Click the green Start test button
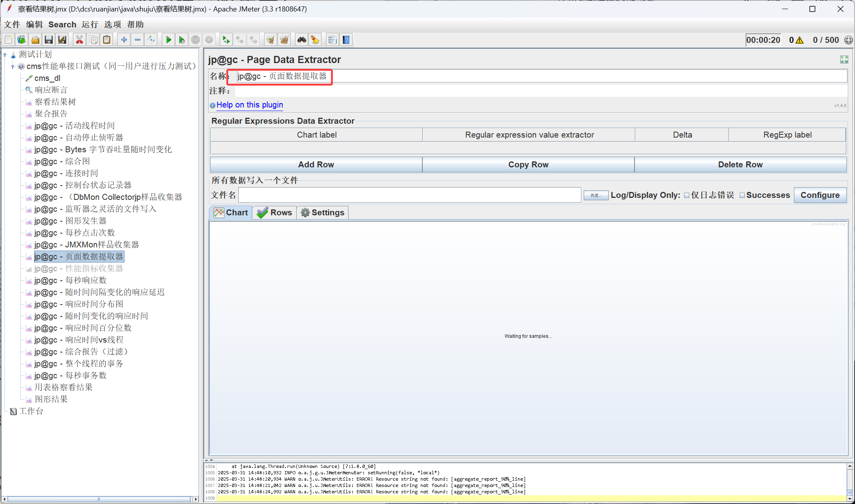Viewport: 855px width, 504px height. tap(169, 40)
